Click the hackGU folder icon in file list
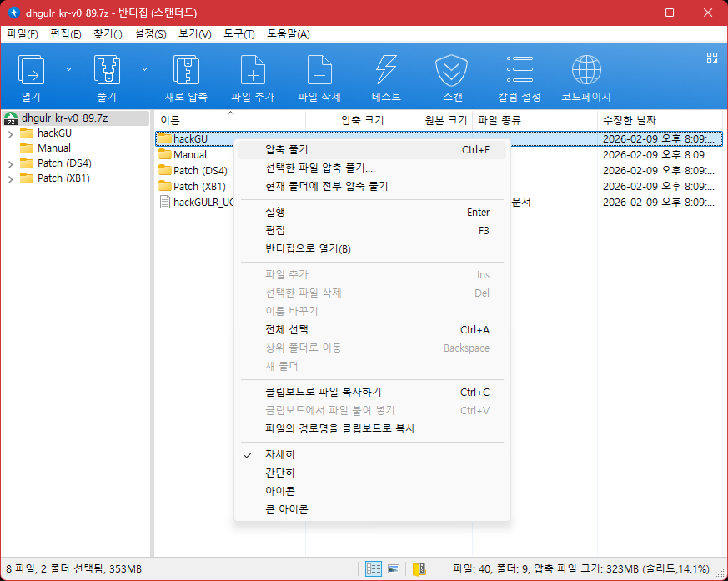This screenshot has height=581, width=728. [165, 138]
